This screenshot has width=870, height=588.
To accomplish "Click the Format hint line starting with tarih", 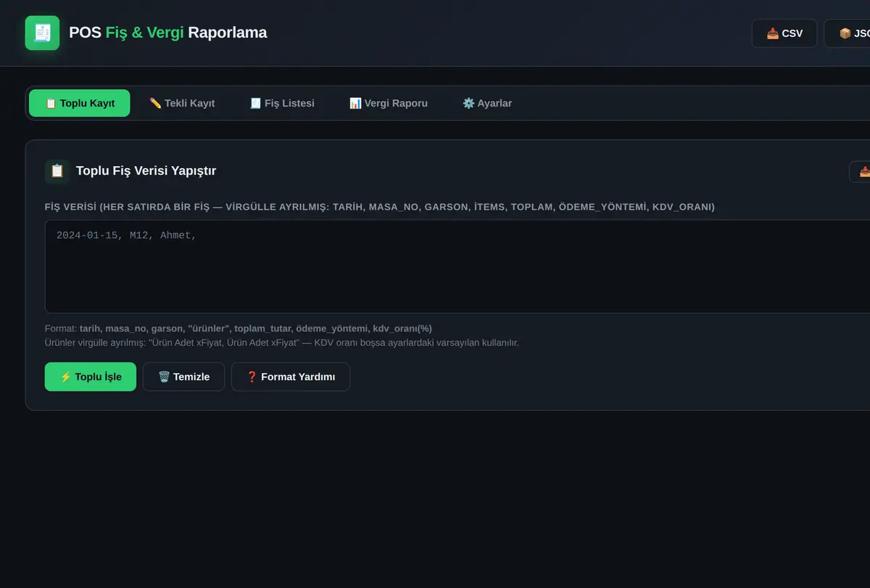I will pyautogui.click(x=239, y=328).
